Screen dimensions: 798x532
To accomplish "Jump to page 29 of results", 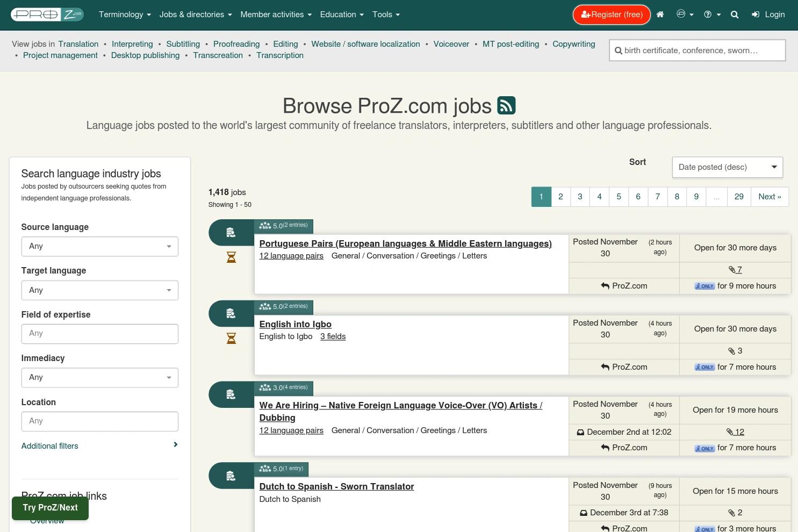I will pyautogui.click(x=739, y=197).
